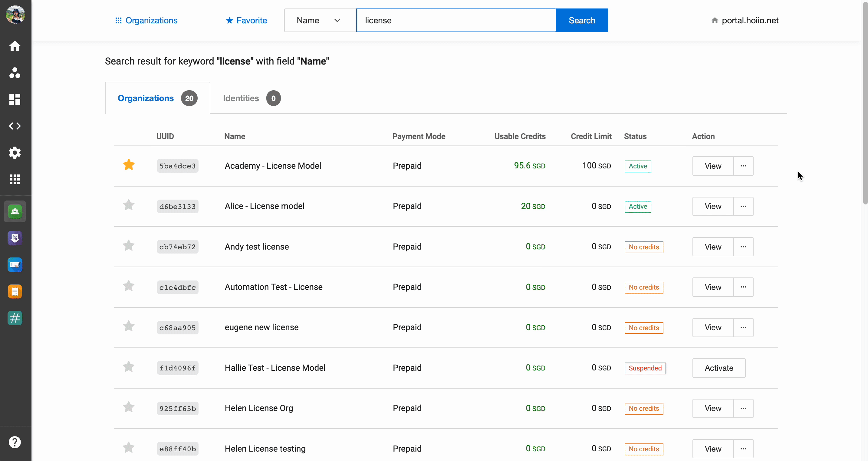Star the Automation Test - License row
The width and height of the screenshot is (868, 461).
[129, 286]
